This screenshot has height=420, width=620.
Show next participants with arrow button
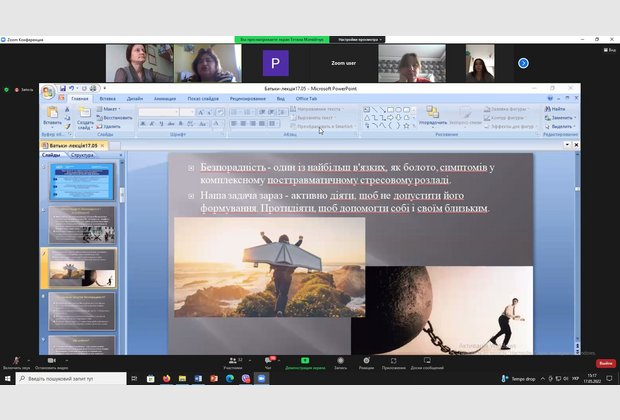coord(523,63)
